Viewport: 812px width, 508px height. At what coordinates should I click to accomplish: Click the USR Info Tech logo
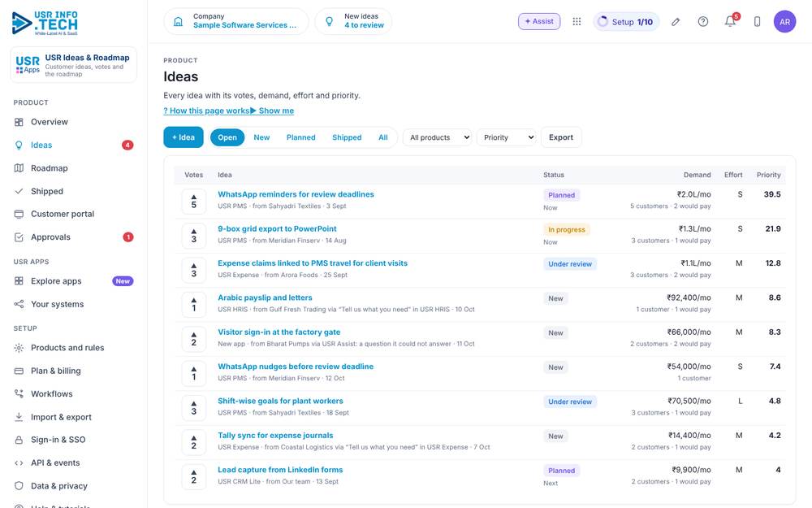tap(45, 23)
